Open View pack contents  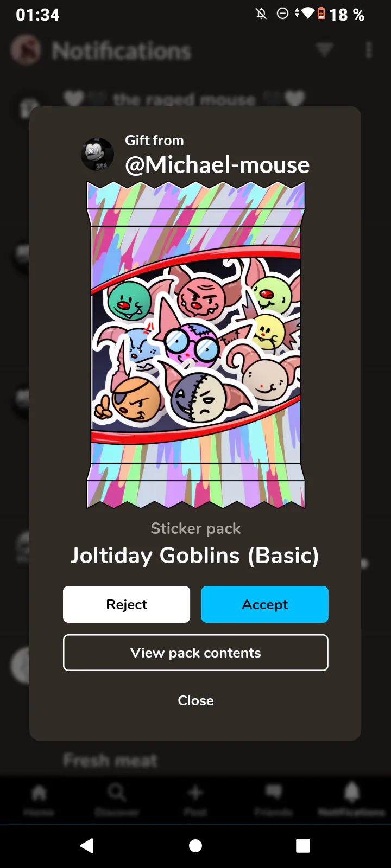[195, 653]
